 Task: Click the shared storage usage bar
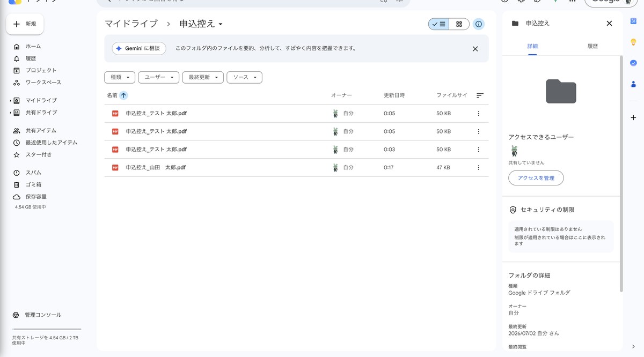pos(47,329)
